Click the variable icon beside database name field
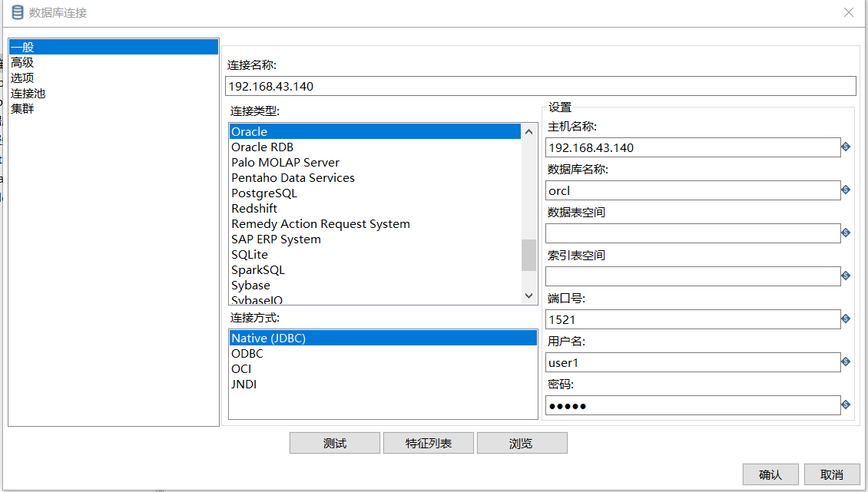This screenshot has height=492, width=868. coord(846,190)
